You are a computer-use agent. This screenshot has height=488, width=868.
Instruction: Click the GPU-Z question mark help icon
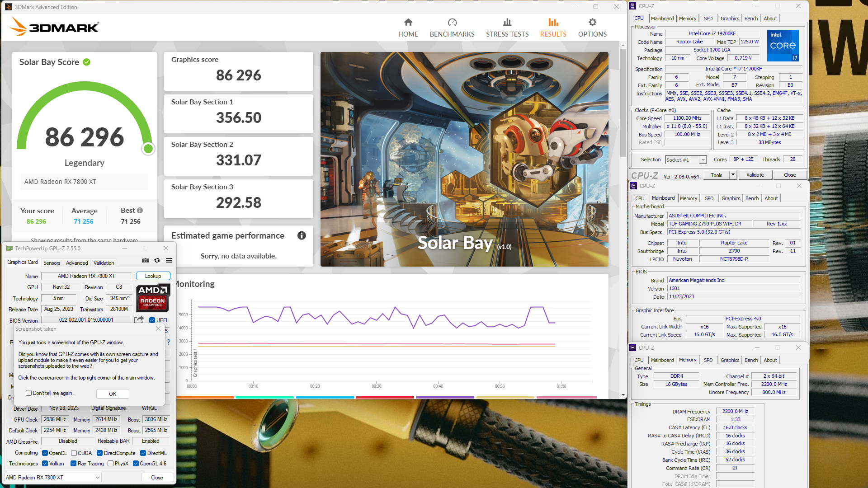pyautogui.click(x=169, y=342)
